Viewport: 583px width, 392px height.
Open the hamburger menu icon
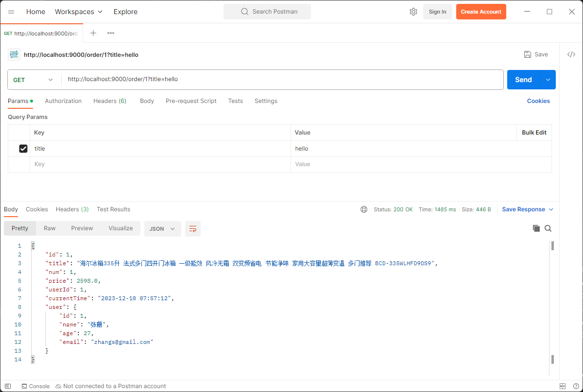click(x=11, y=12)
